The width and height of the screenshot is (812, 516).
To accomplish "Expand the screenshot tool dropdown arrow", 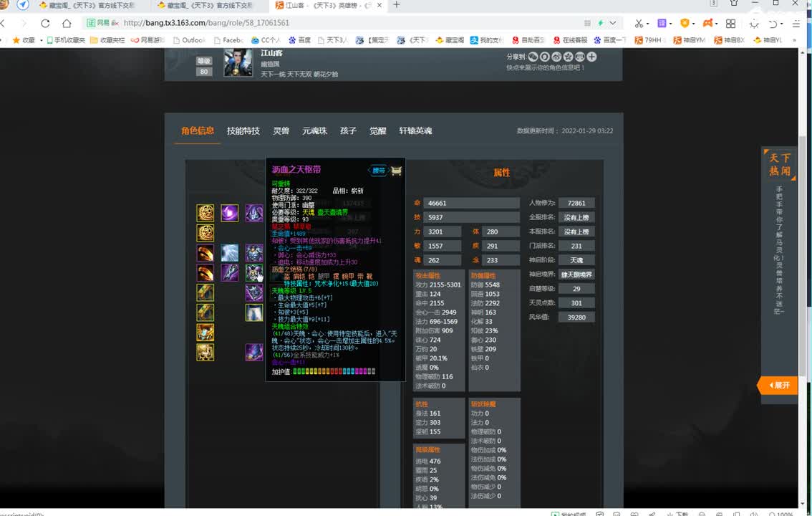I will coord(648,23).
